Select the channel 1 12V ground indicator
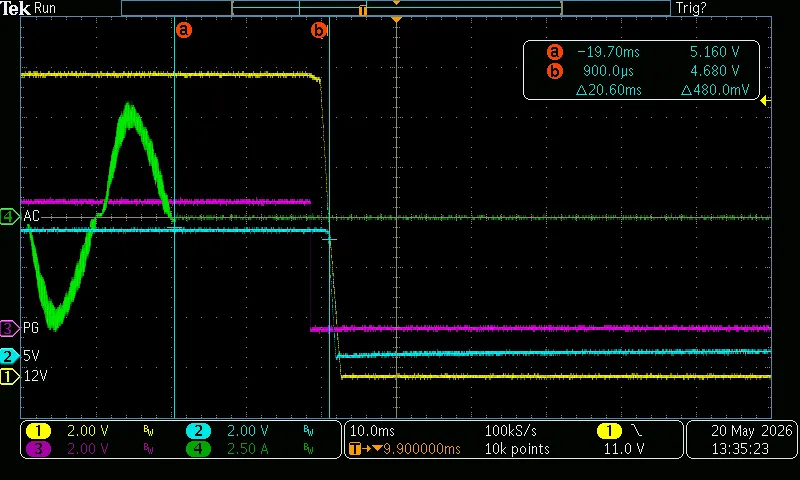The image size is (800, 480). click(x=9, y=376)
